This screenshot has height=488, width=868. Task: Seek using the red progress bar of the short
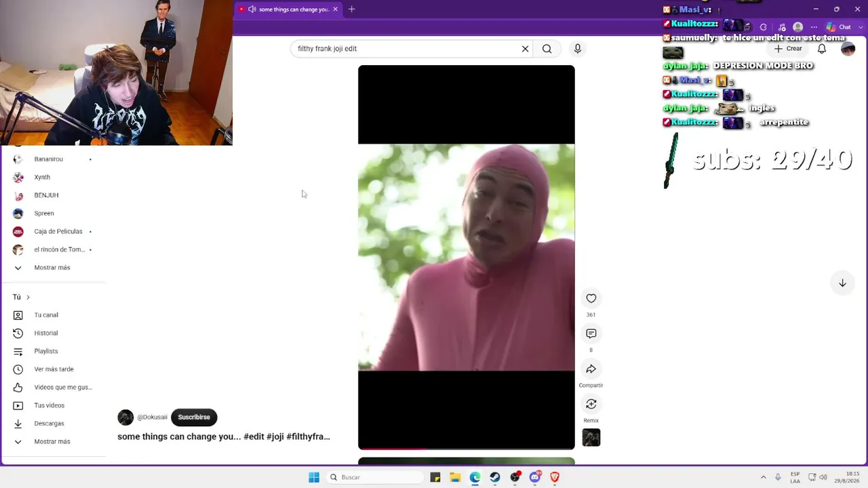pyautogui.click(x=467, y=448)
